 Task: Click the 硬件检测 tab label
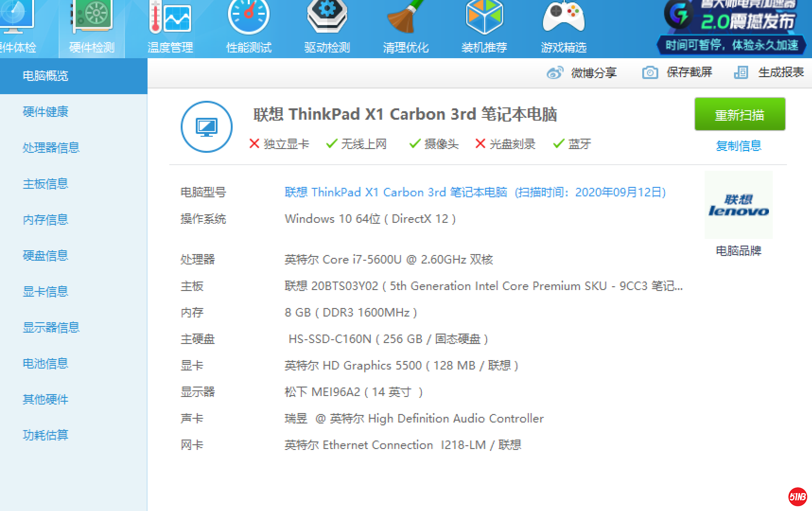[92, 47]
